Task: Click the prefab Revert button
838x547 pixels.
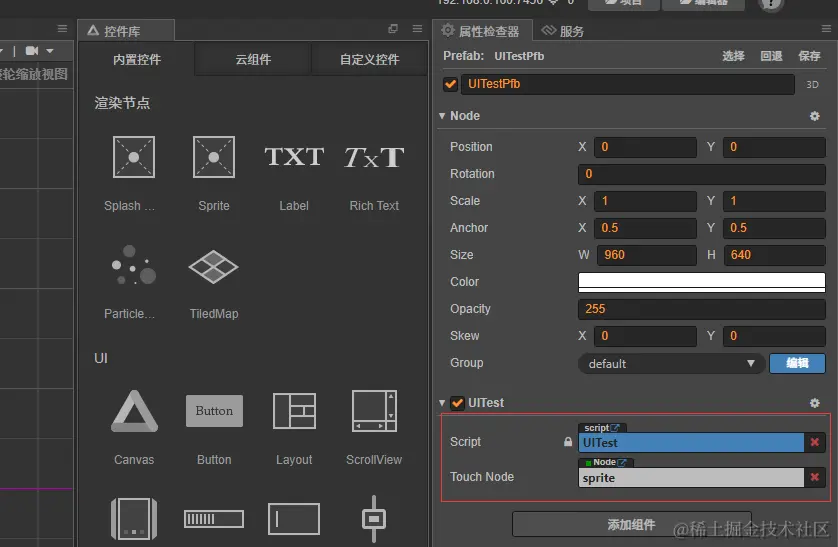Action: click(x=771, y=56)
